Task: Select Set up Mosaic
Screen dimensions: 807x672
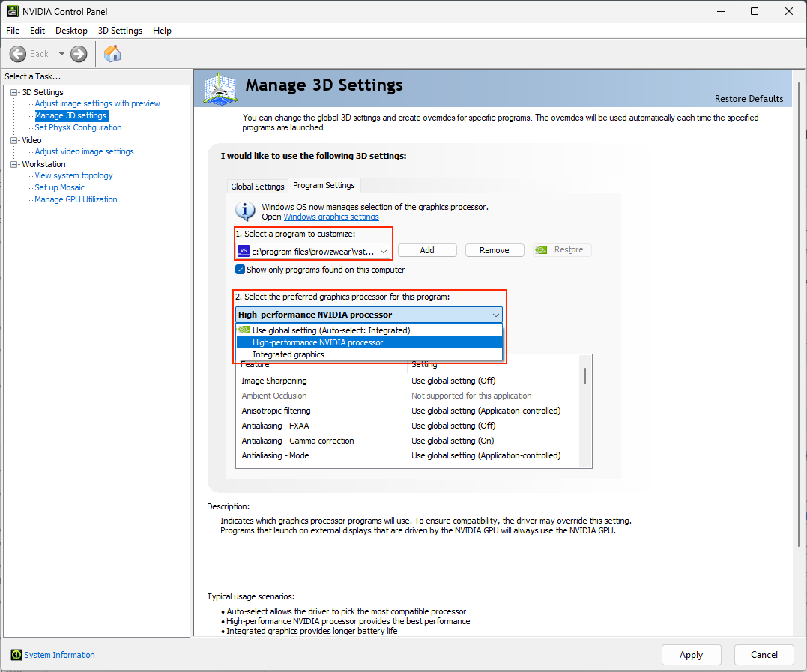Action: coord(60,187)
